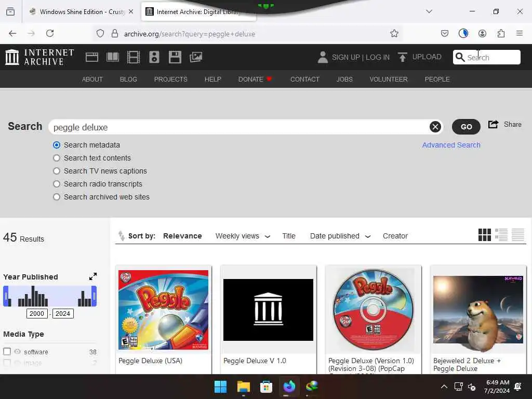Switch to compact list view
532x399 pixels.
point(518,235)
